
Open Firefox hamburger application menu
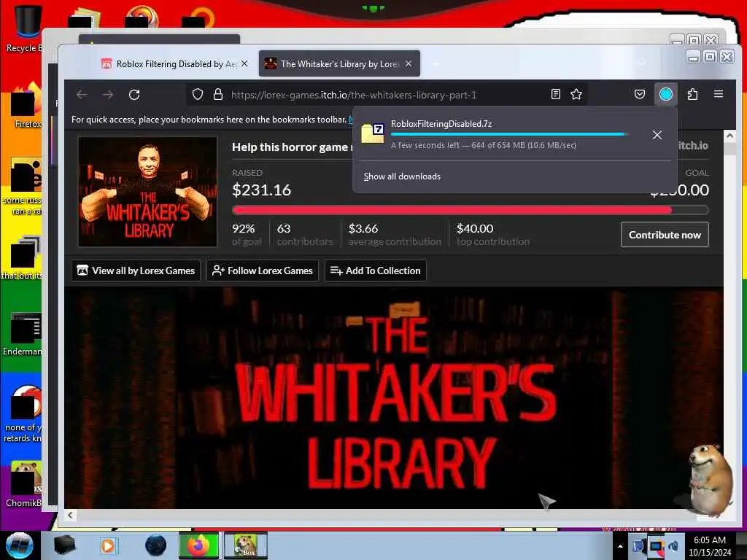click(x=719, y=94)
